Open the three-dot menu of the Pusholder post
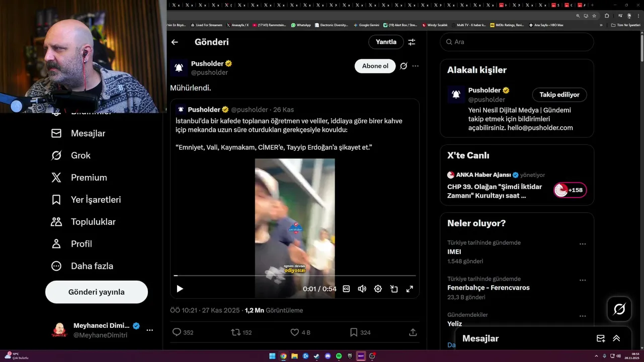The width and height of the screenshot is (644, 362). pos(415,66)
